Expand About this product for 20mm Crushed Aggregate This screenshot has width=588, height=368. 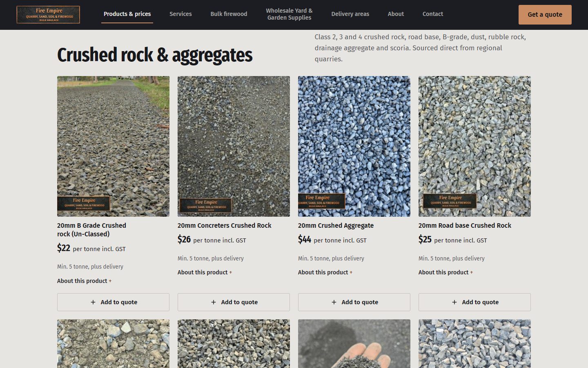pos(325,272)
